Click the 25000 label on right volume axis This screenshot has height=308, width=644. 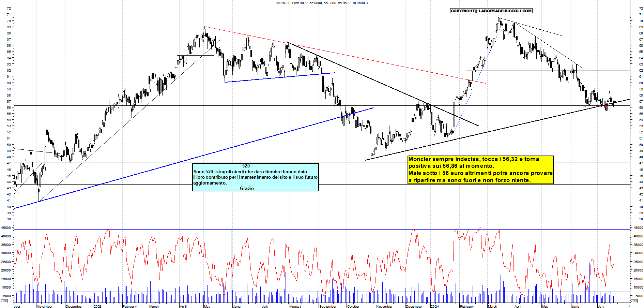pyautogui.click(x=638, y=262)
